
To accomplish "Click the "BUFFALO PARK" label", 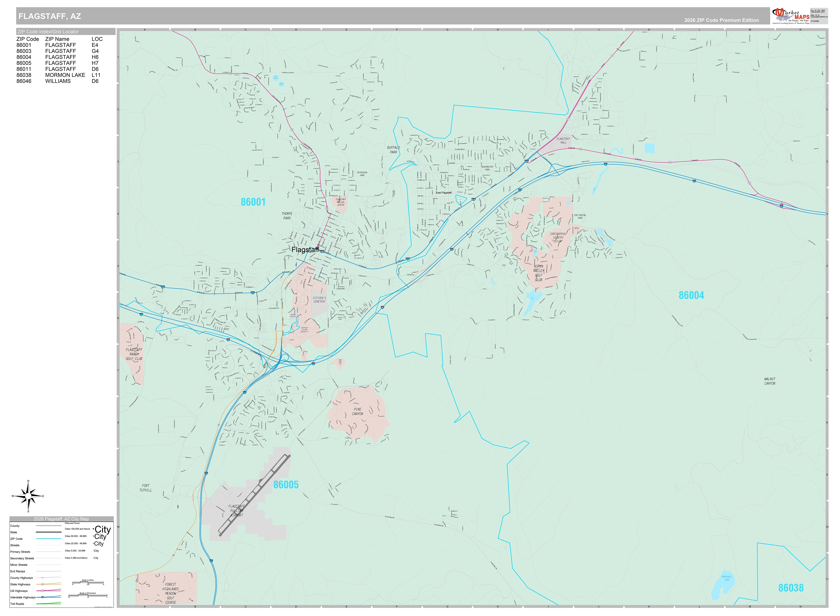I will point(393,150).
